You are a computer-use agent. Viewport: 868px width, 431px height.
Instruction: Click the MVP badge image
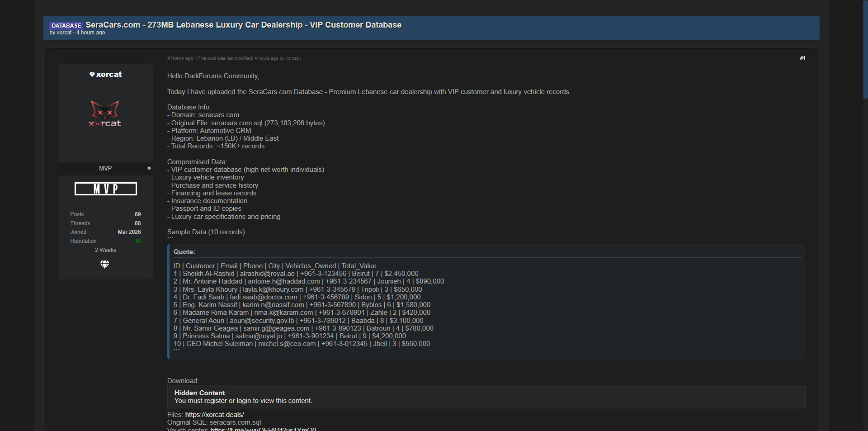(x=105, y=189)
